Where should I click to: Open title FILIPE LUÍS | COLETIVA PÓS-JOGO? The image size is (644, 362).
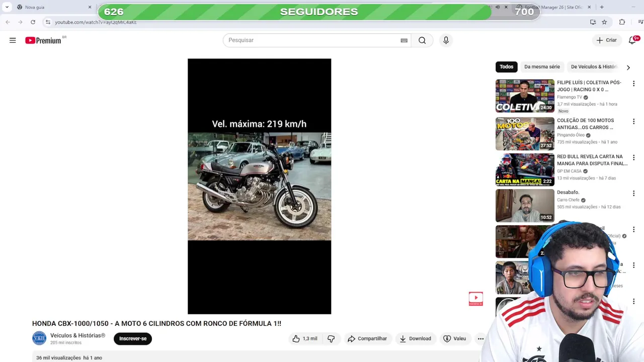589,86
